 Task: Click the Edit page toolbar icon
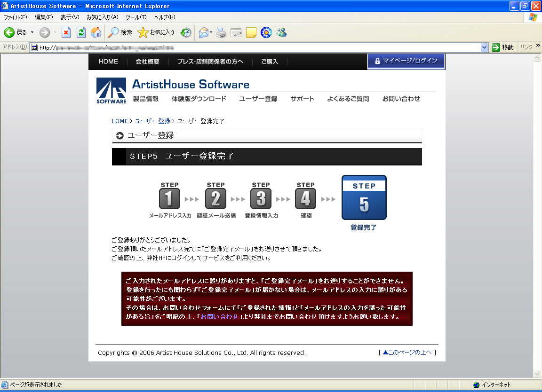[x=236, y=32]
